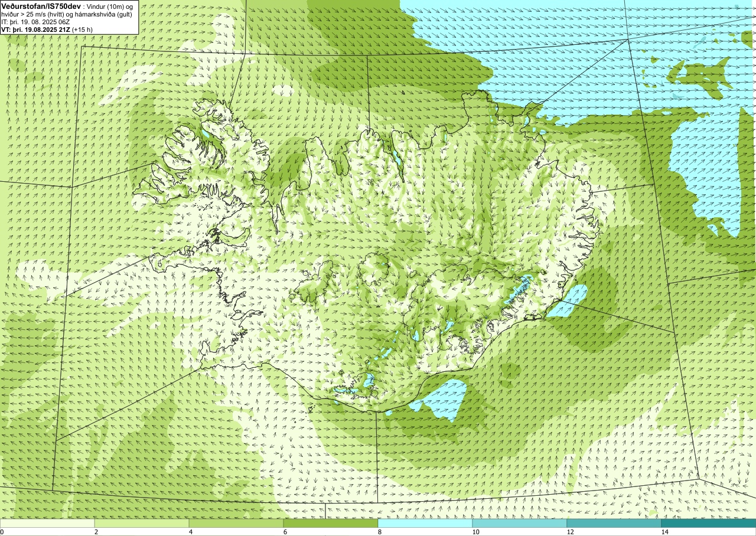This screenshot has width=756, height=536.
Task: Click the legend scale label "10"
Action: click(x=475, y=532)
